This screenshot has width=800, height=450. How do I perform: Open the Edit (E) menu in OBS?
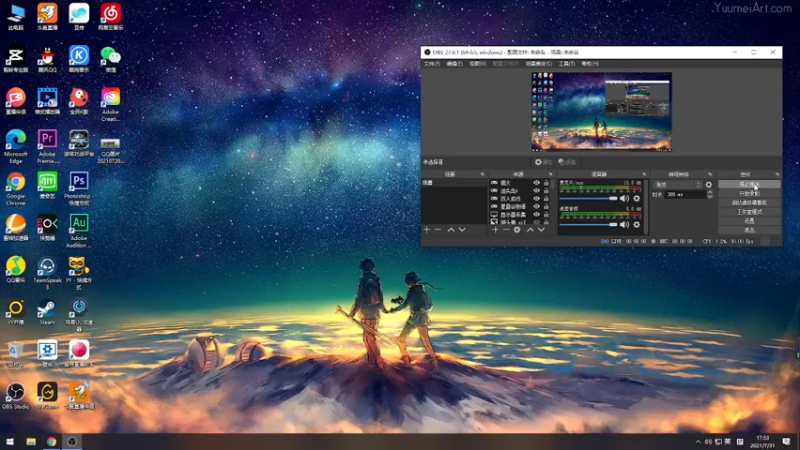pos(455,64)
